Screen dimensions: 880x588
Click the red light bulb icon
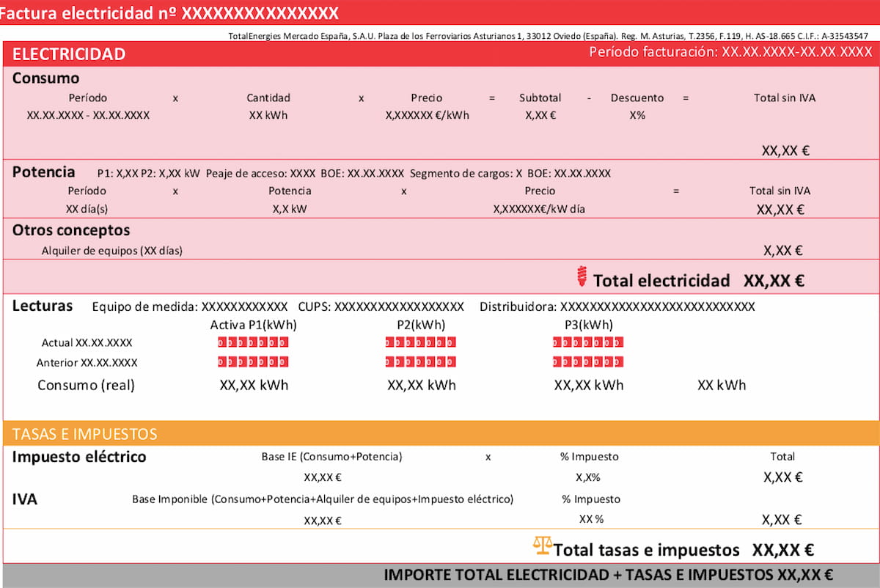click(582, 276)
